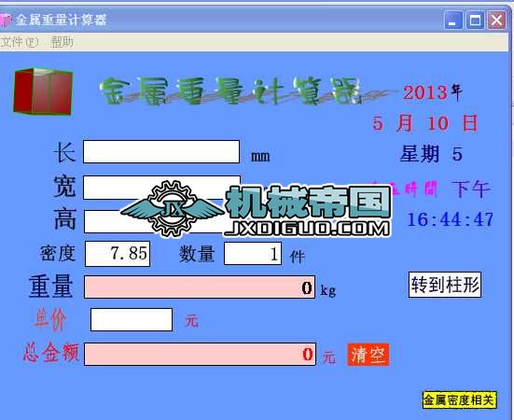The image size is (514, 420).
Task: Focus the 数量 quantity field
Action: click(x=253, y=254)
